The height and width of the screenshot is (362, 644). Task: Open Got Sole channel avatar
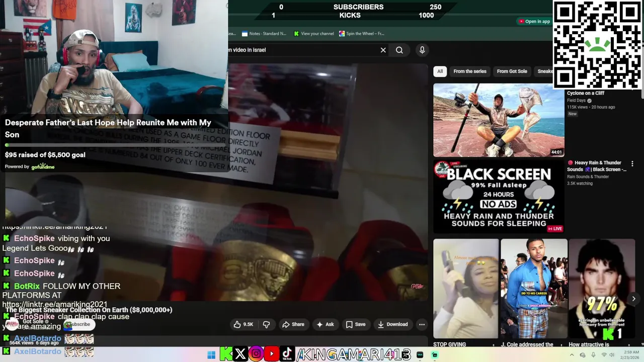[12, 324]
